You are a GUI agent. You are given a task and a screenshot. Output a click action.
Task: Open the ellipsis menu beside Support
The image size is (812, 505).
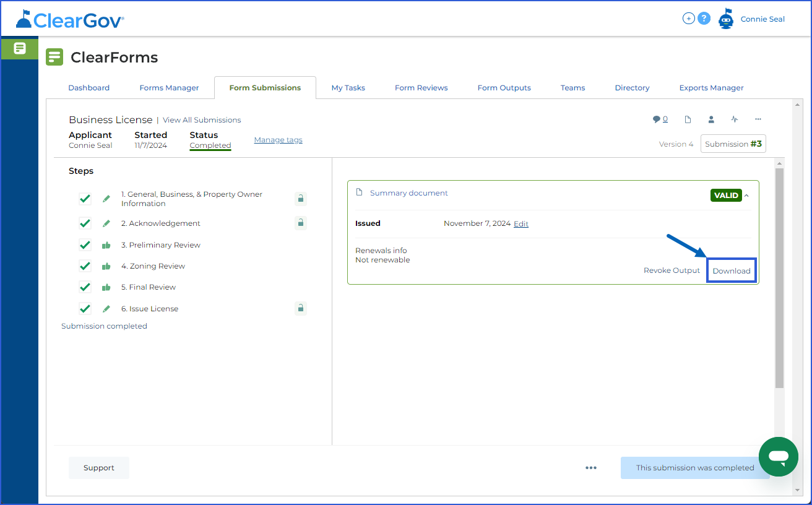pos(591,468)
